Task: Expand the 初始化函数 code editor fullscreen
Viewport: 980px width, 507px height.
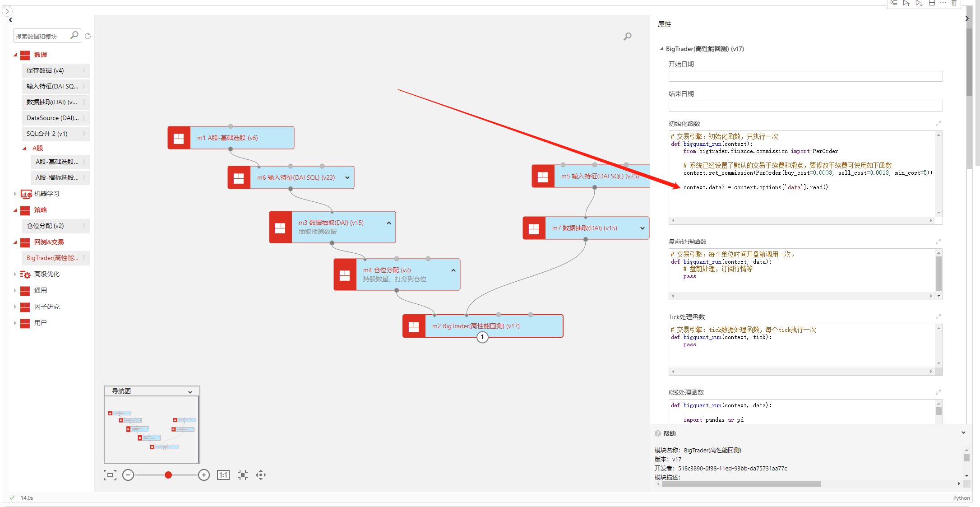Action: coord(938,124)
